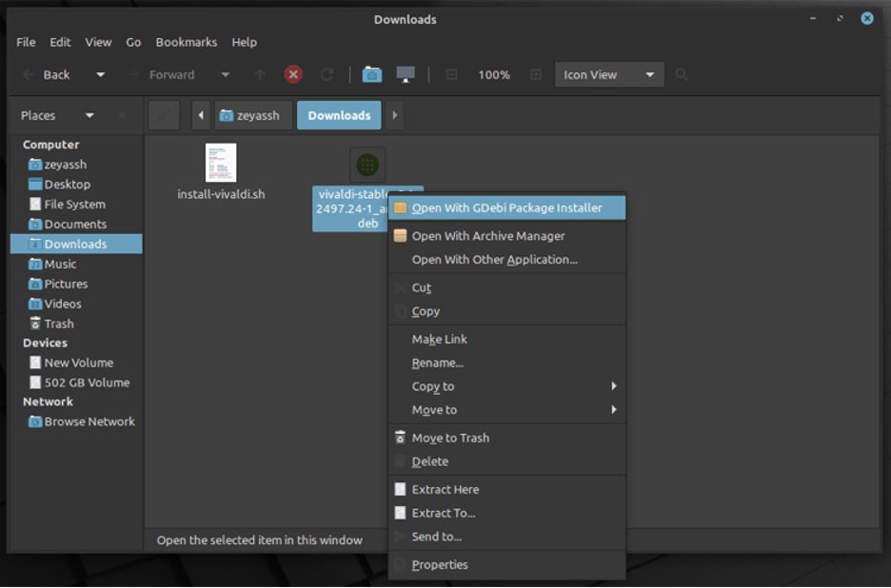The width and height of the screenshot is (891, 588).
Task: Select Move to Trash from the context menu
Action: (x=454, y=438)
